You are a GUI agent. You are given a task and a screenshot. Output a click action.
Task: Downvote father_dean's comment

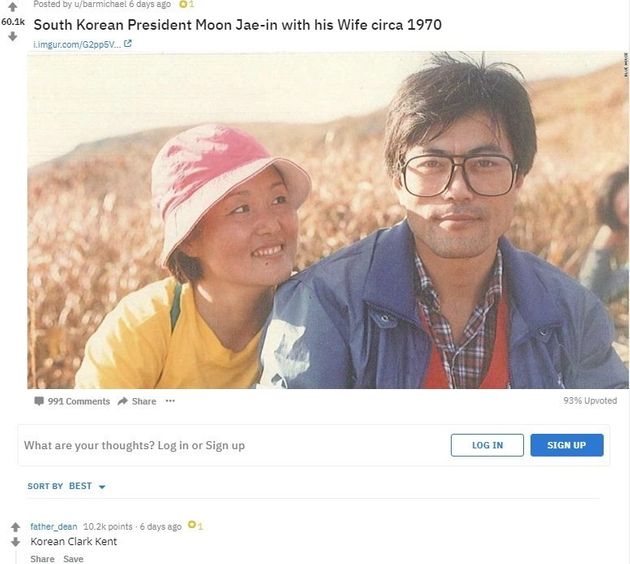click(x=15, y=541)
